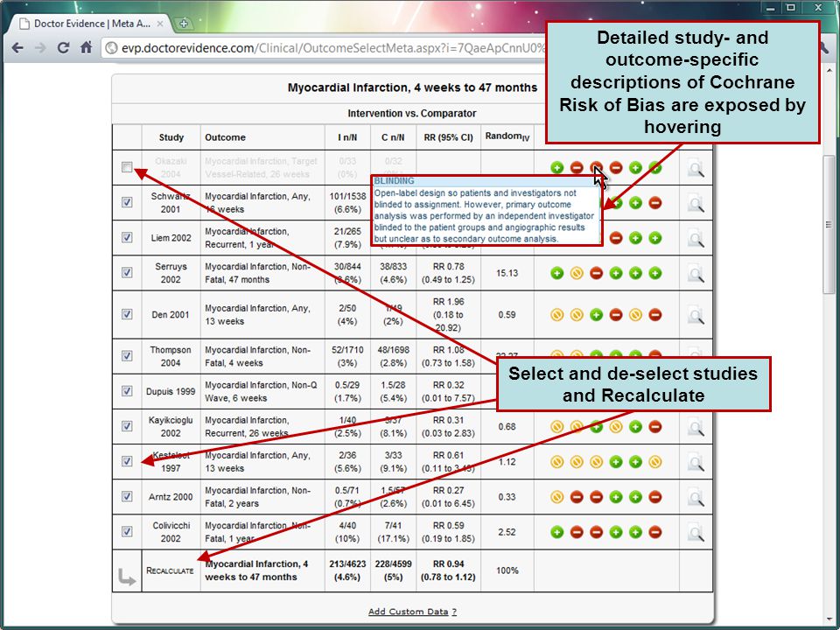840x630 pixels.
Task: Open the magnifier details icon for Schwartz 2001
Action: pos(696,204)
